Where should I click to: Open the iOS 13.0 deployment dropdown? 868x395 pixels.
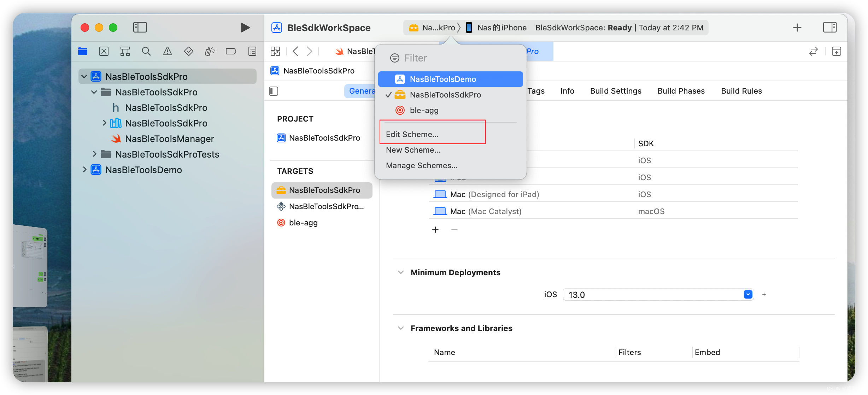[x=748, y=294]
